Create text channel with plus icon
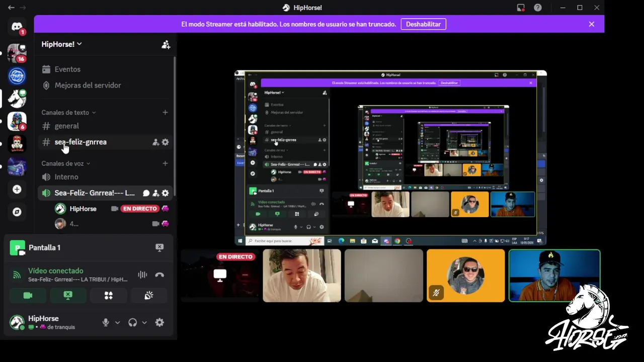This screenshot has width=644, height=362. pos(165,112)
